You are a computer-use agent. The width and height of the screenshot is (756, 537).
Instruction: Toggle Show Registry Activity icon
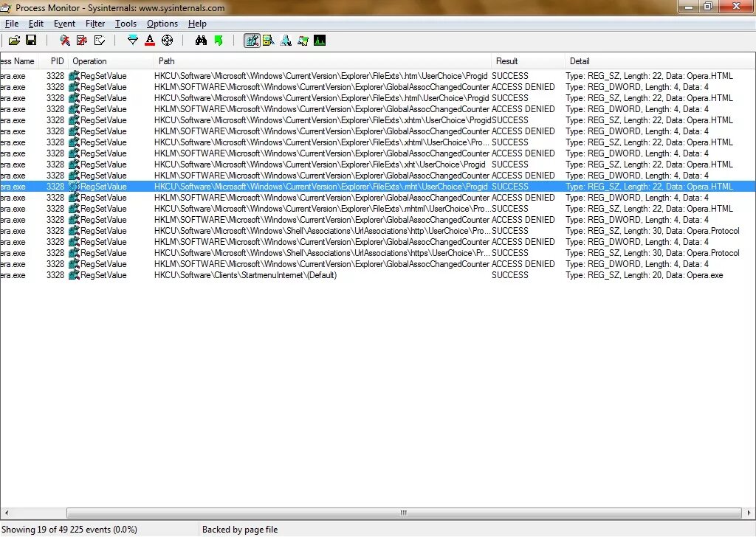pyautogui.click(x=252, y=41)
